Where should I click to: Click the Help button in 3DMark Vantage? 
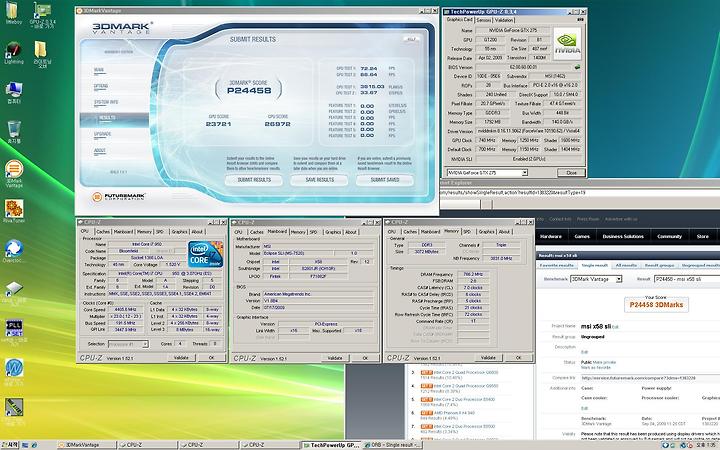(411, 39)
